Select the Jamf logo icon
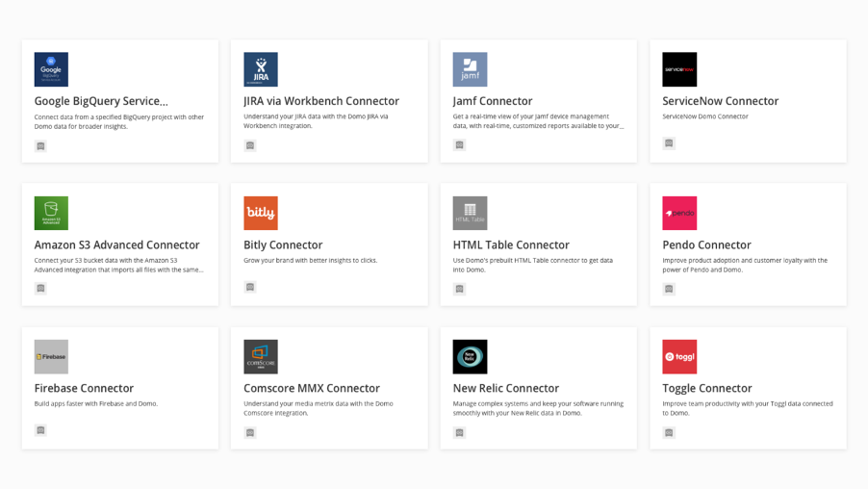The image size is (868, 489). (x=470, y=69)
